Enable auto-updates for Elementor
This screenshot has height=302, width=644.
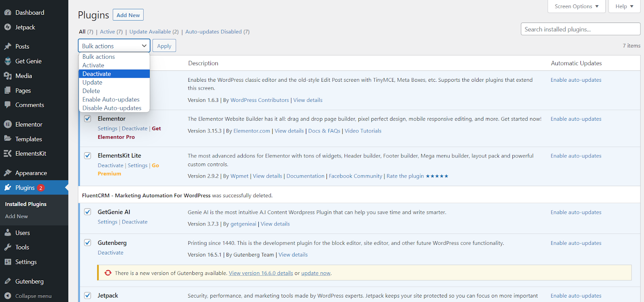click(576, 119)
